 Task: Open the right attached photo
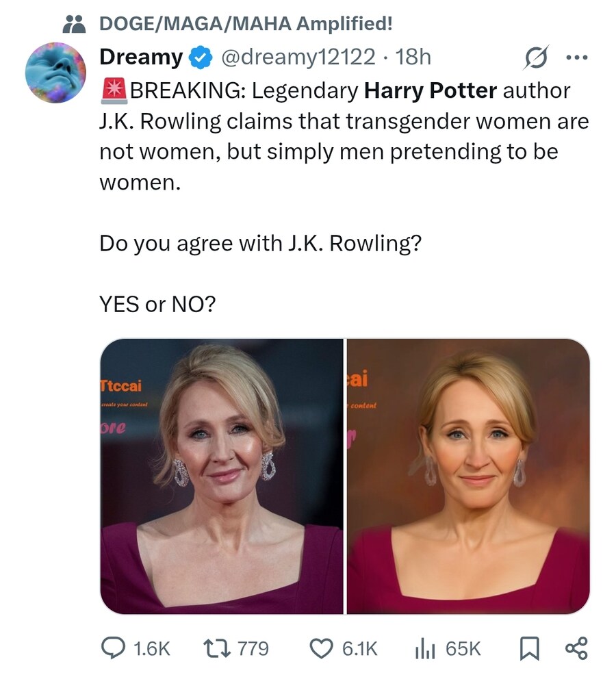click(468, 476)
